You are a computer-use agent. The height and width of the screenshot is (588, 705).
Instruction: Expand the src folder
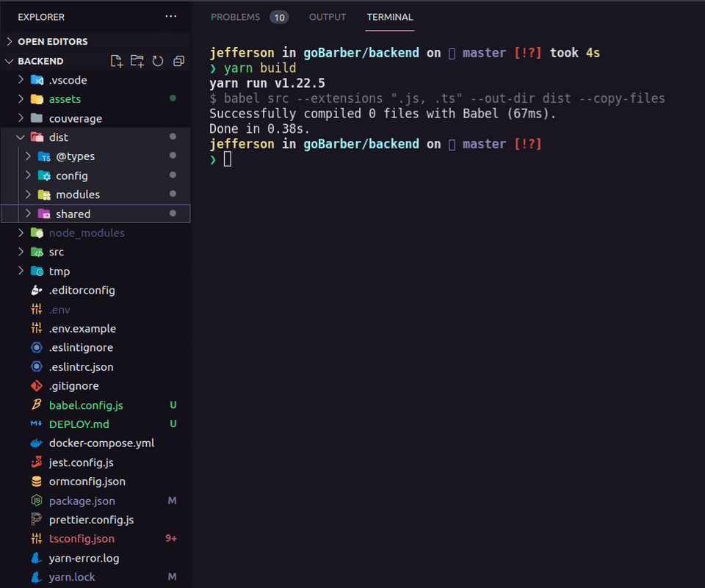(21, 252)
